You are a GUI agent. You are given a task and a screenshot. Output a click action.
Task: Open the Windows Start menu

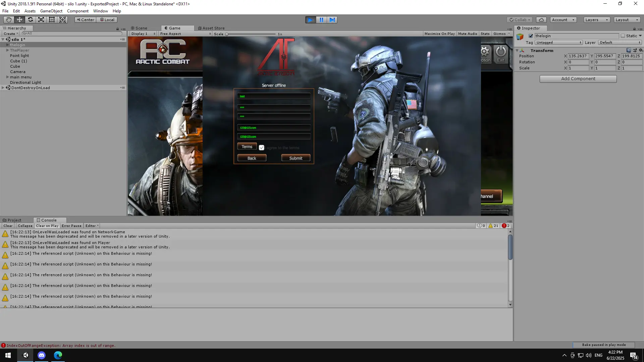(x=8, y=355)
